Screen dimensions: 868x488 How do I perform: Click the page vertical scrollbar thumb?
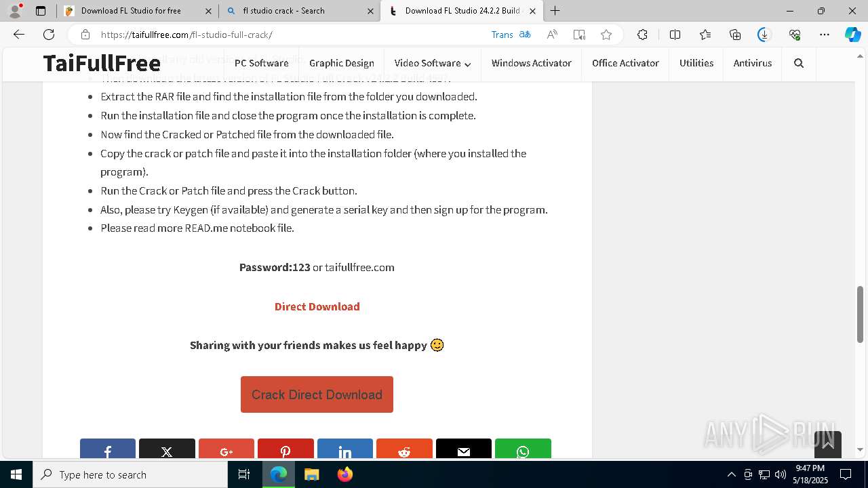pyautogui.click(x=861, y=314)
